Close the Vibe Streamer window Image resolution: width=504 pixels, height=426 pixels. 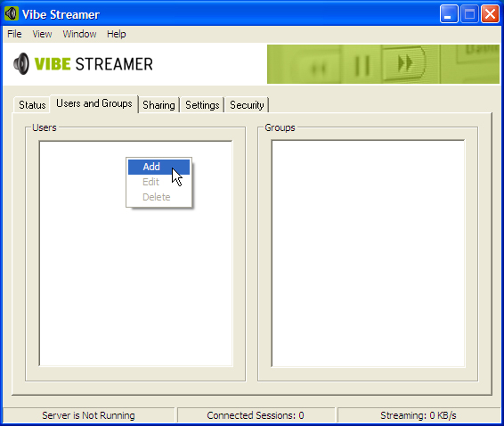pos(490,14)
